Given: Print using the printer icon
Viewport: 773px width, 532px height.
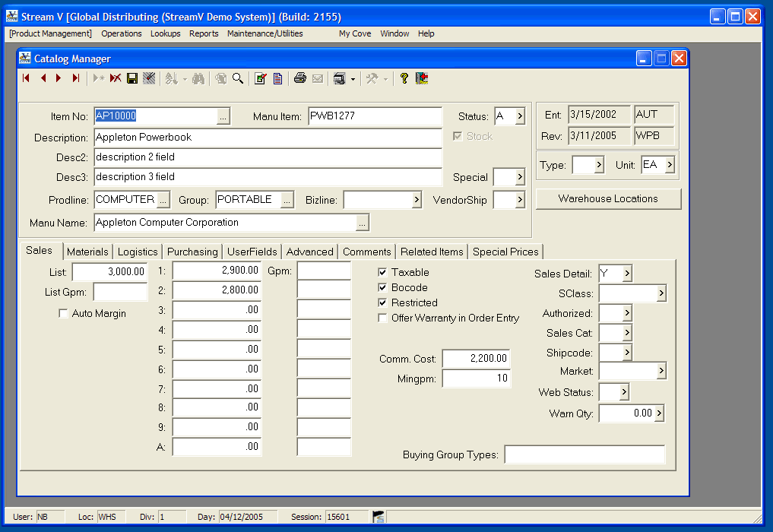Looking at the screenshot, I should [299, 78].
